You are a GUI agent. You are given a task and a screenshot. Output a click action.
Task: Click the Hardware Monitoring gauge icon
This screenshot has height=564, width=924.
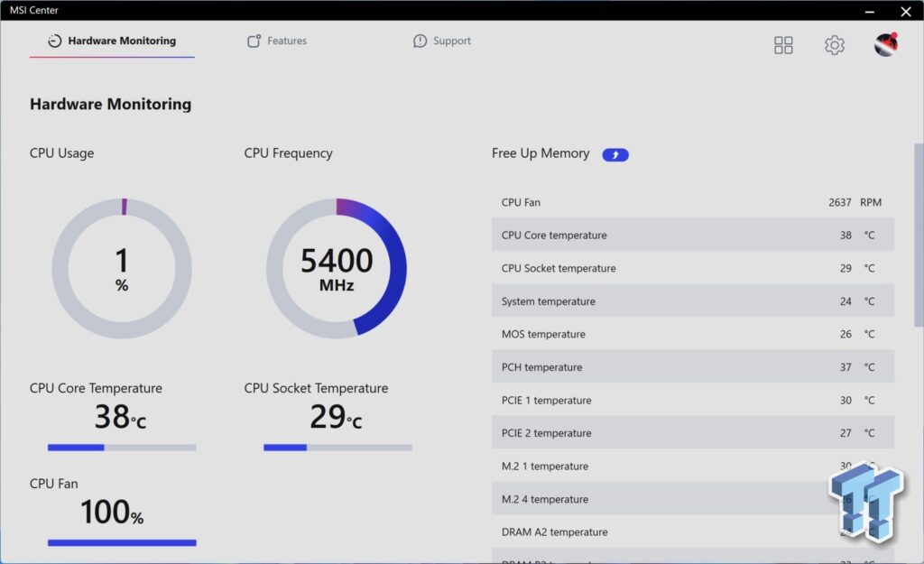coord(55,41)
